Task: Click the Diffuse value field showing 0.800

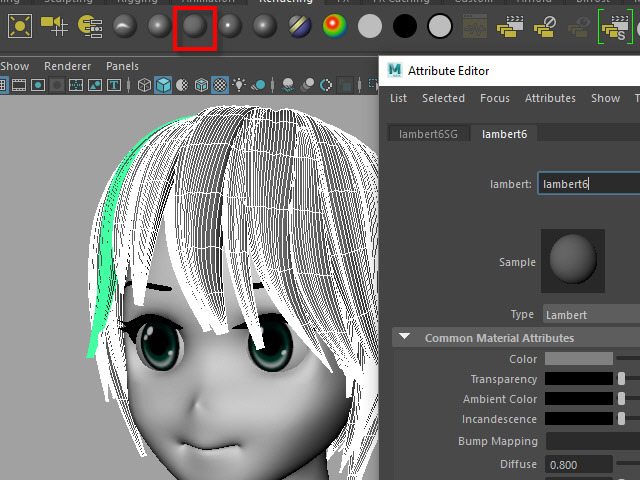Action: (x=579, y=464)
